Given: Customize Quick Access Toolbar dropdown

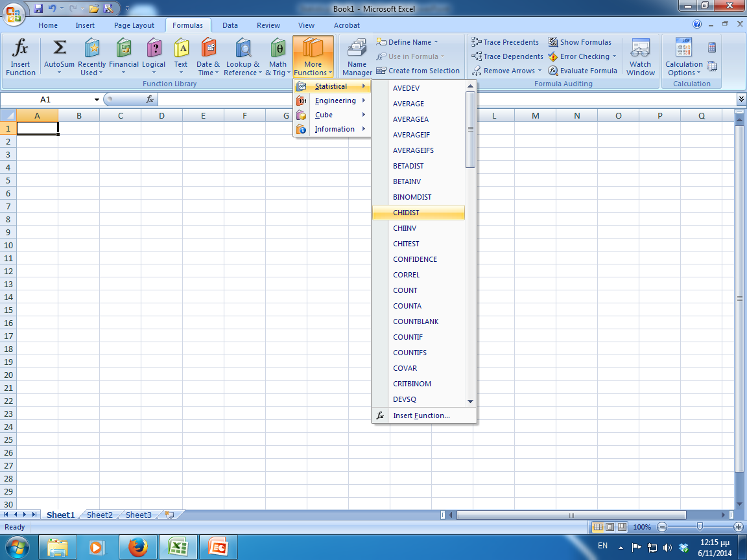Looking at the screenshot, I should 127,8.
